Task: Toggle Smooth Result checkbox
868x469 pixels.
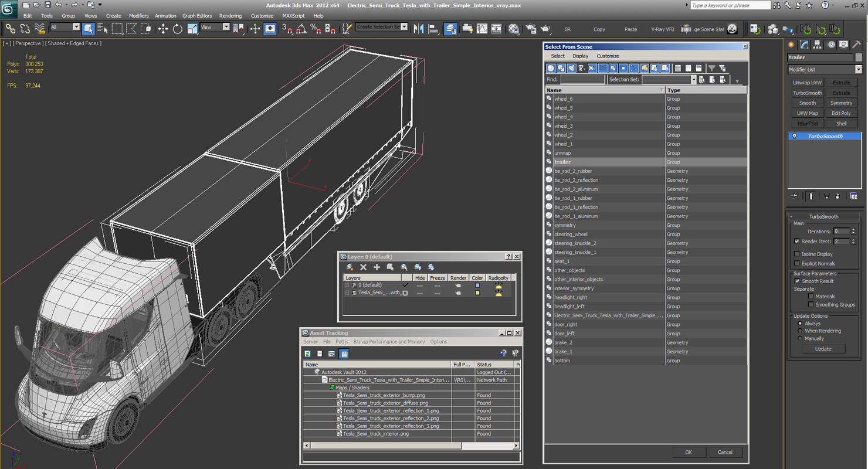Action: click(796, 281)
